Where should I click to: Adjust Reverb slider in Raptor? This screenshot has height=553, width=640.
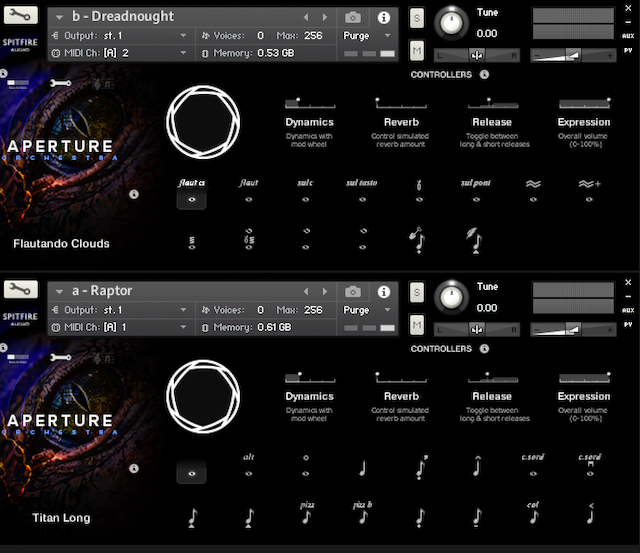click(x=401, y=378)
